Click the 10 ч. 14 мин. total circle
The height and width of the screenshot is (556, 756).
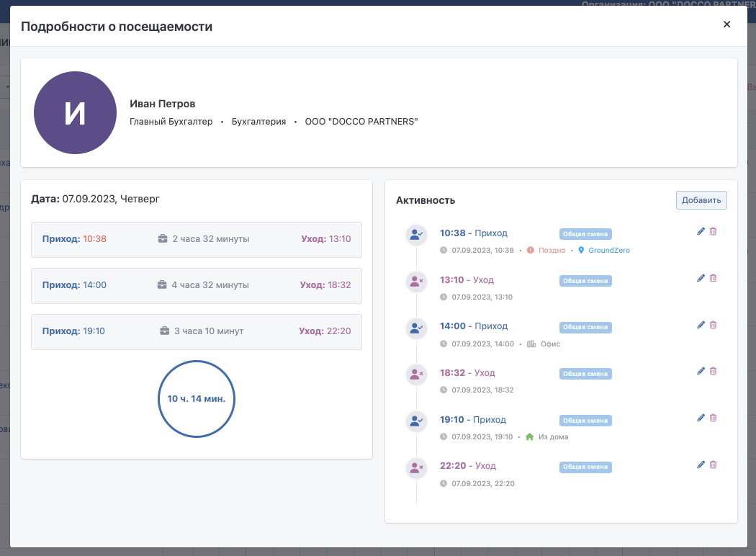(197, 399)
